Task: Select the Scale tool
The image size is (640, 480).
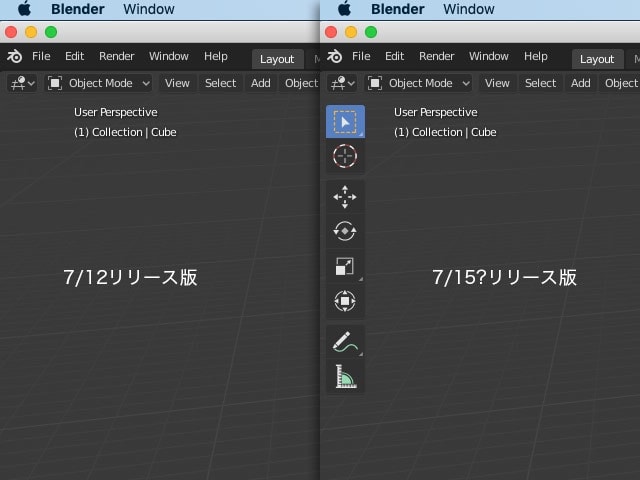Action: click(x=345, y=266)
